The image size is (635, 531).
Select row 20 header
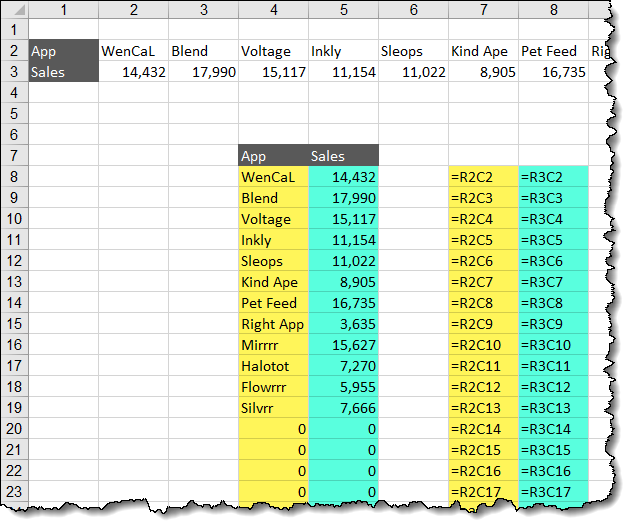14,429
